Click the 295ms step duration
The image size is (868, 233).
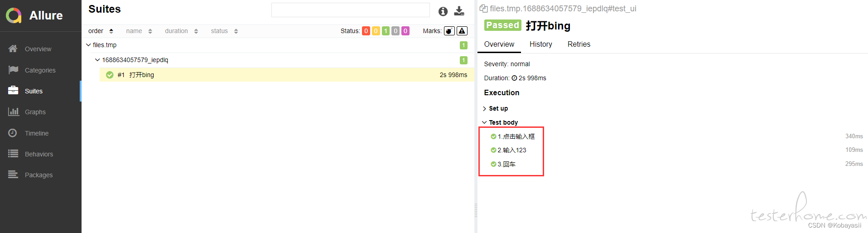(x=854, y=164)
